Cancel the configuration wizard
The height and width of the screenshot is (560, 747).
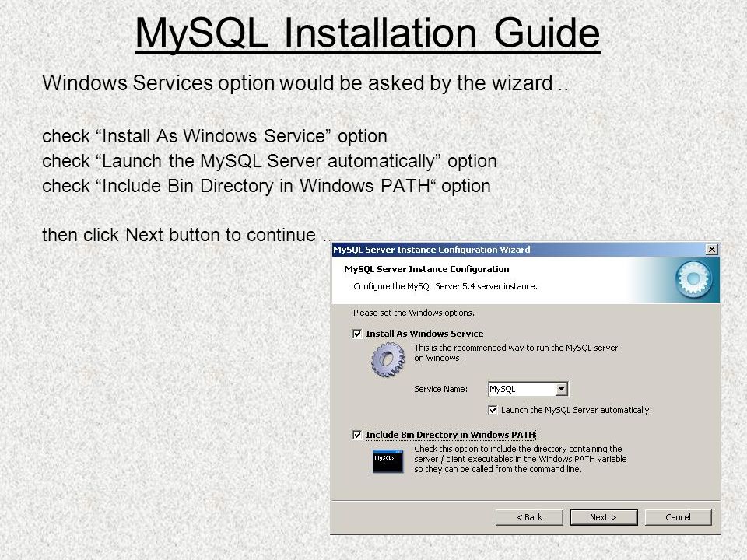pyautogui.click(x=678, y=517)
